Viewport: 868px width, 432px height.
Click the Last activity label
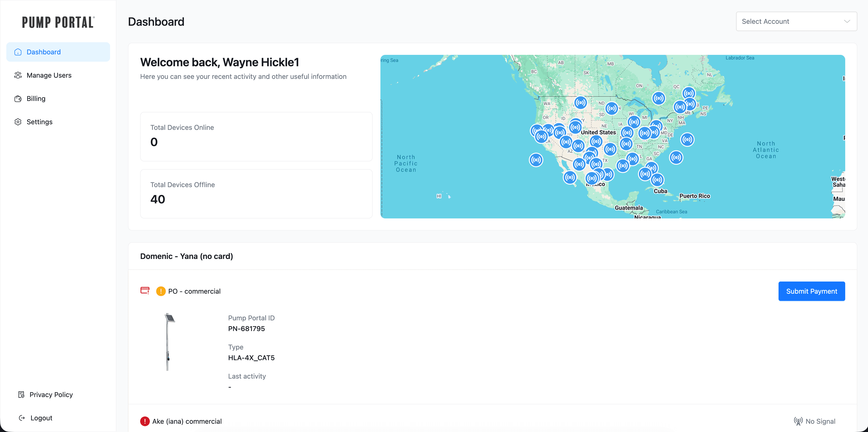pyautogui.click(x=247, y=376)
